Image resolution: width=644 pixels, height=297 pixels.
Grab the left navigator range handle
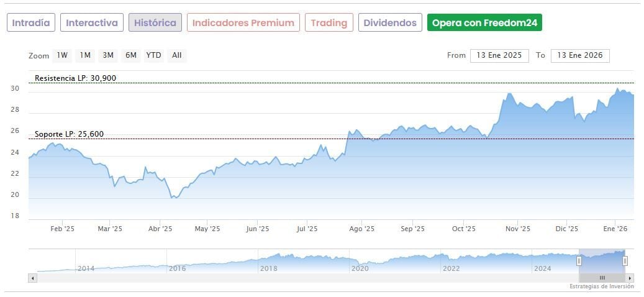point(579,261)
